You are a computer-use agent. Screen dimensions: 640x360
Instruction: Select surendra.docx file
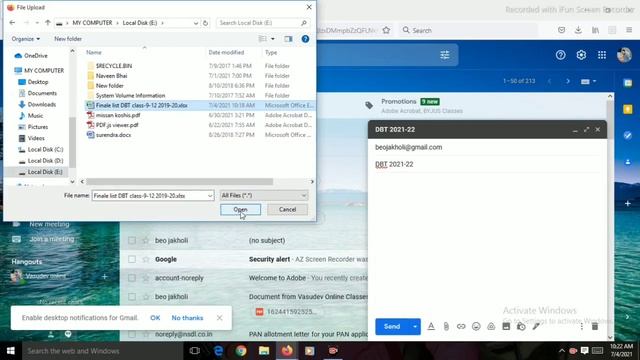113,135
